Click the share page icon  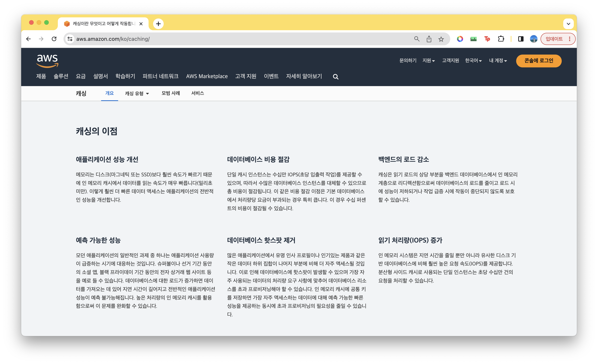pyautogui.click(x=429, y=39)
